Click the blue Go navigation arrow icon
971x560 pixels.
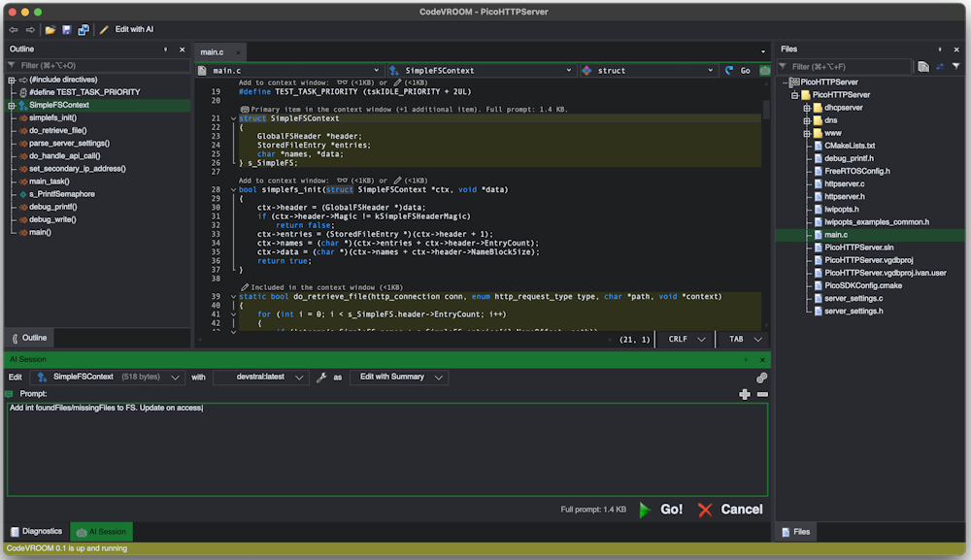pos(729,71)
